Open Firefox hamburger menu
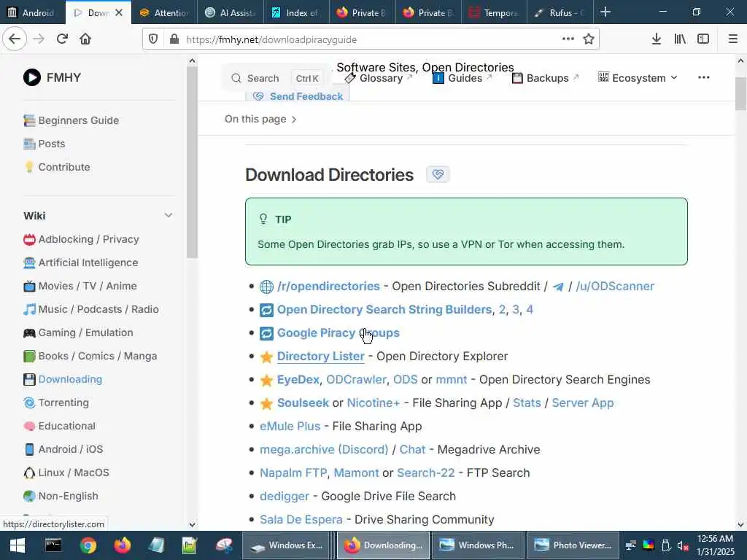The height and width of the screenshot is (560, 747). click(733, 39)
